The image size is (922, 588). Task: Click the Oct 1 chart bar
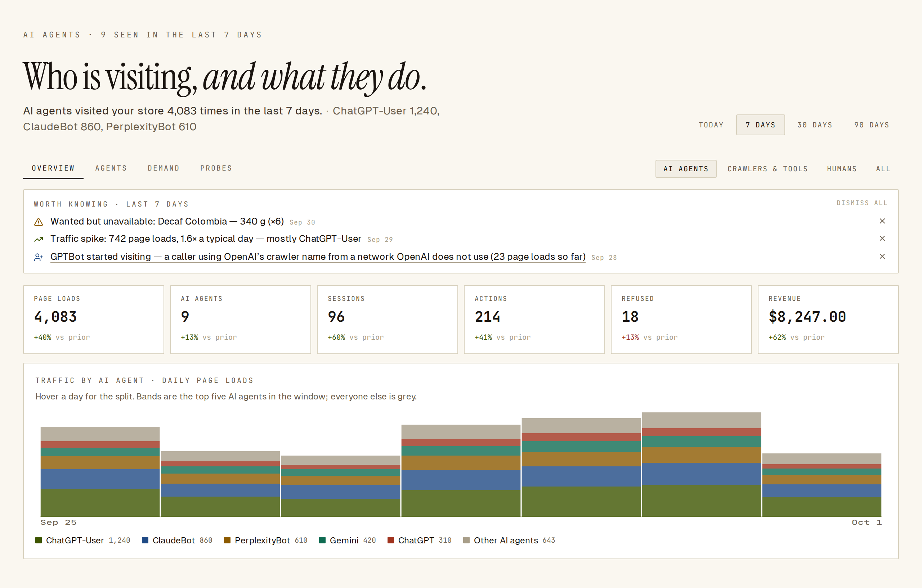tap(822, 485)
